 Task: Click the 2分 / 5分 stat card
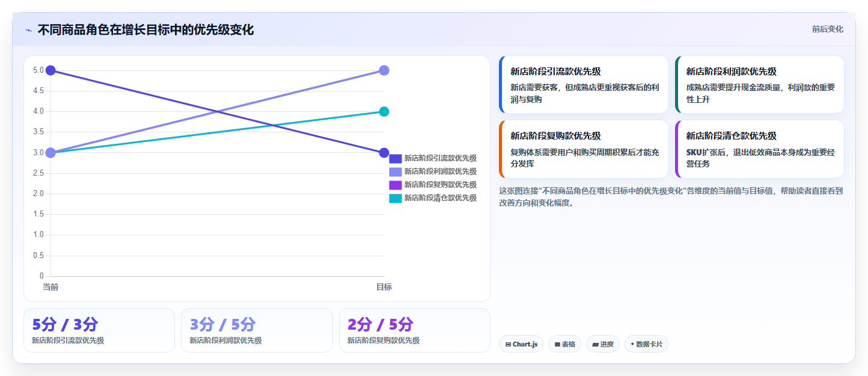pos(415,330)
